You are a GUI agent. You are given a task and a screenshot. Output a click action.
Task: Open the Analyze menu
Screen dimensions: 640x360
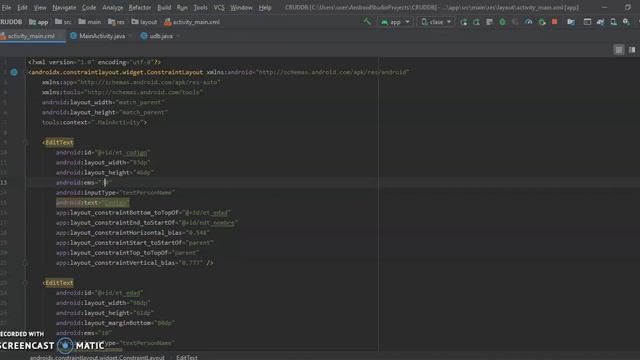113,7
